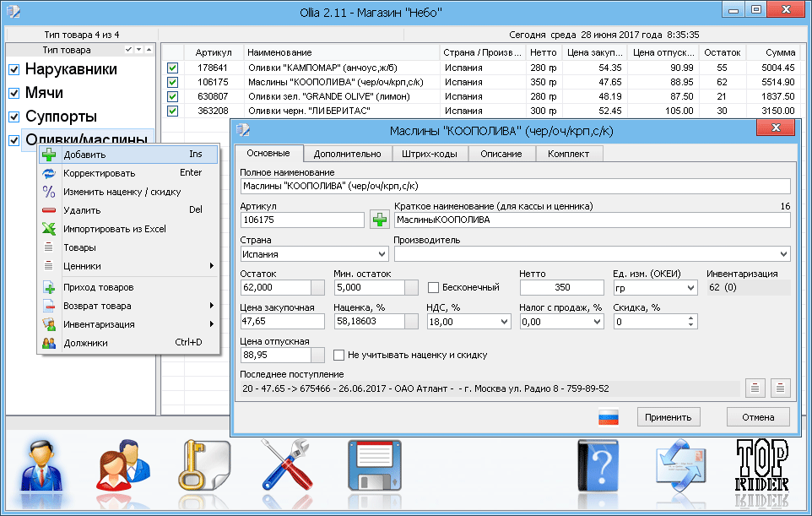The height and width of the screenshot is (516, 812).
Task: Click calculator button next to Цена отпускная field
Action: coord(317,356)
